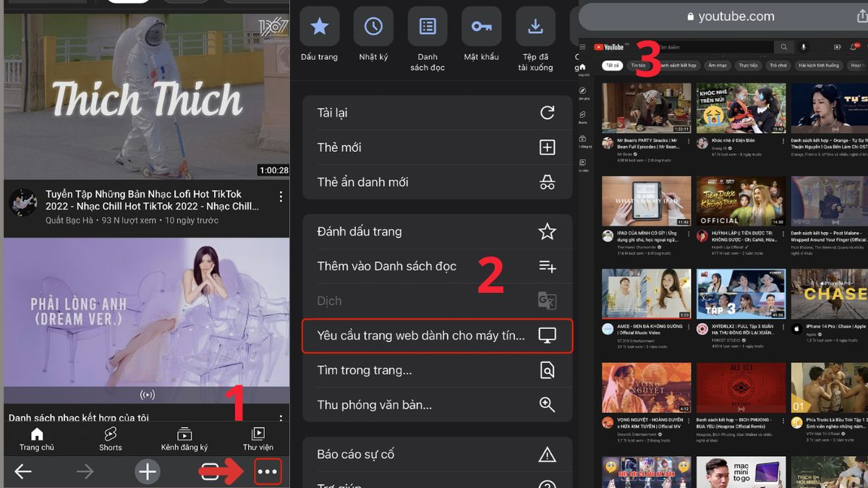Activate voice search microphone icon
The width and height of the screenshot is (868, 488).
pyautogui.click(x=803, y=48)
